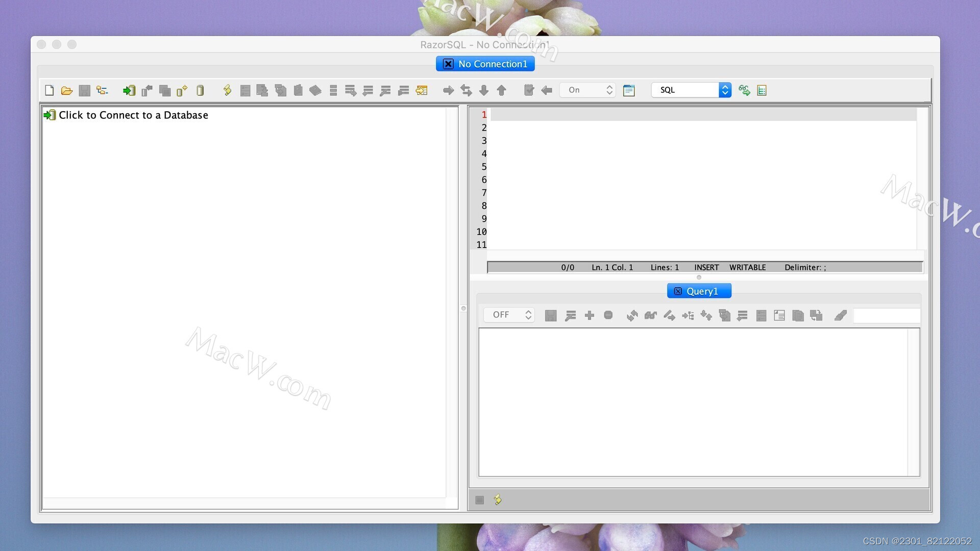
Task: Click "Click to Connect to a Database"
Action: tap(133, 115)
